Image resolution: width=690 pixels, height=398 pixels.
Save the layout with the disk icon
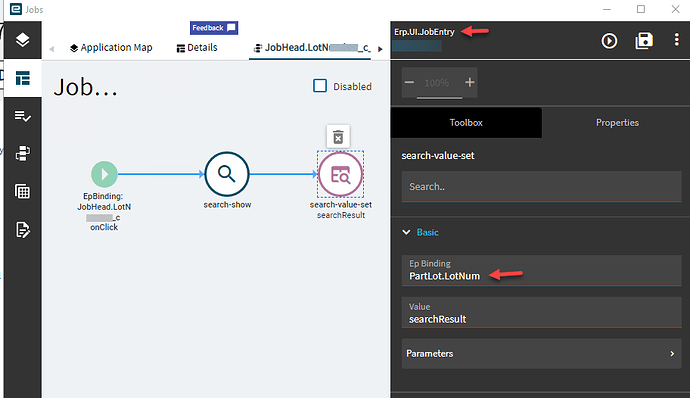click(644, 41)
